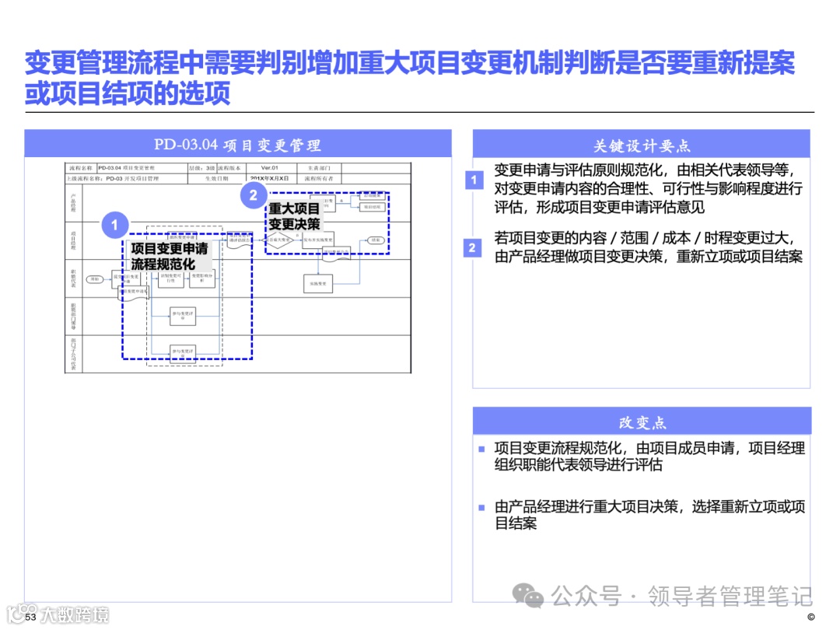Click the page number 53 at the slide bottom
Viewport: 840px width, 630px height.
(x=30, y=617)
